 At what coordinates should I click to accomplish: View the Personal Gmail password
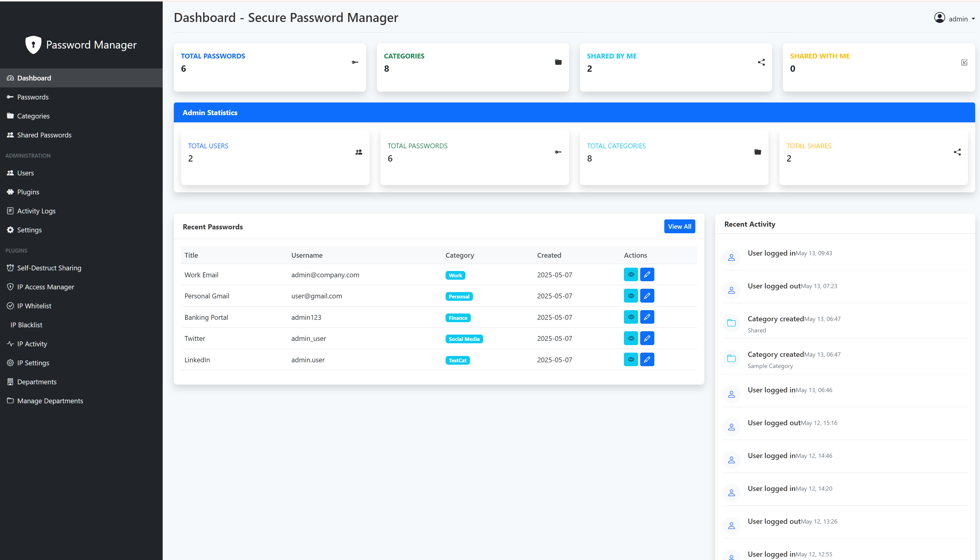pos(631,296)
